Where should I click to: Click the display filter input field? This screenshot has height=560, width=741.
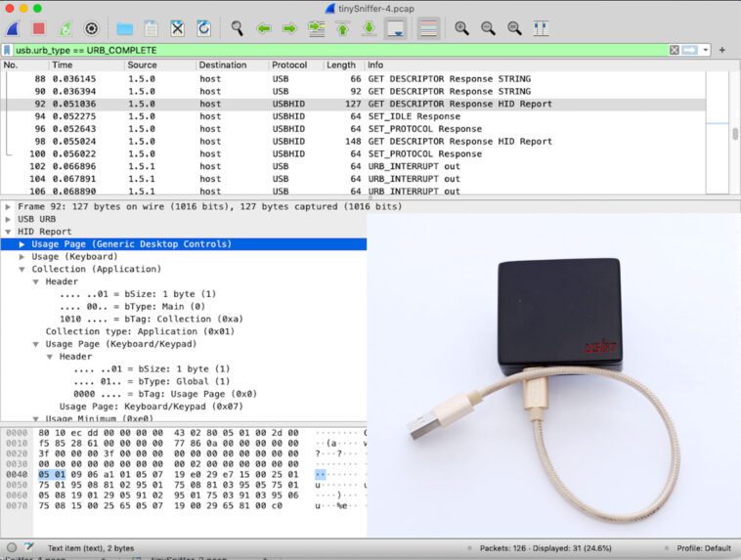(x=332, y=50)
